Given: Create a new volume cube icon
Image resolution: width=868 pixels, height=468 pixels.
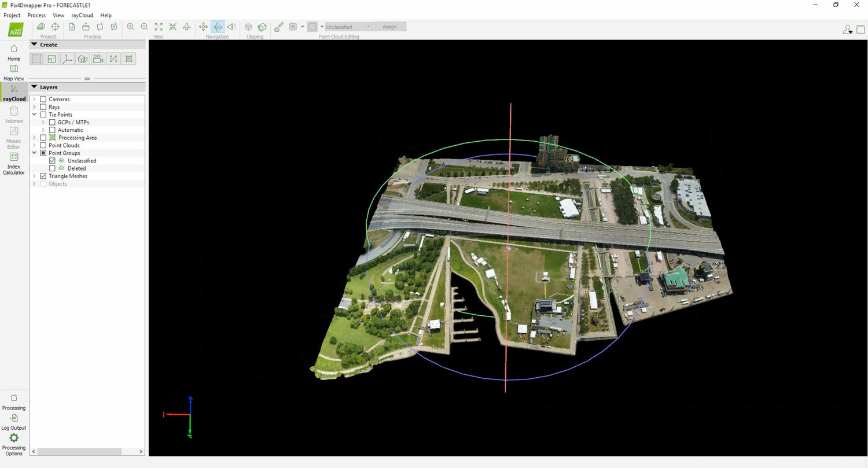Looking at the screenshot, I should (83, 58).
